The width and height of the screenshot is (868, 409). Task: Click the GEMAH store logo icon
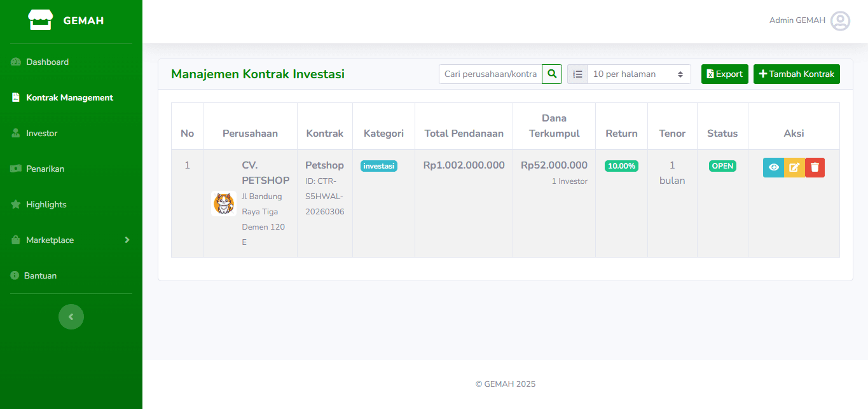tap(40, 20)
